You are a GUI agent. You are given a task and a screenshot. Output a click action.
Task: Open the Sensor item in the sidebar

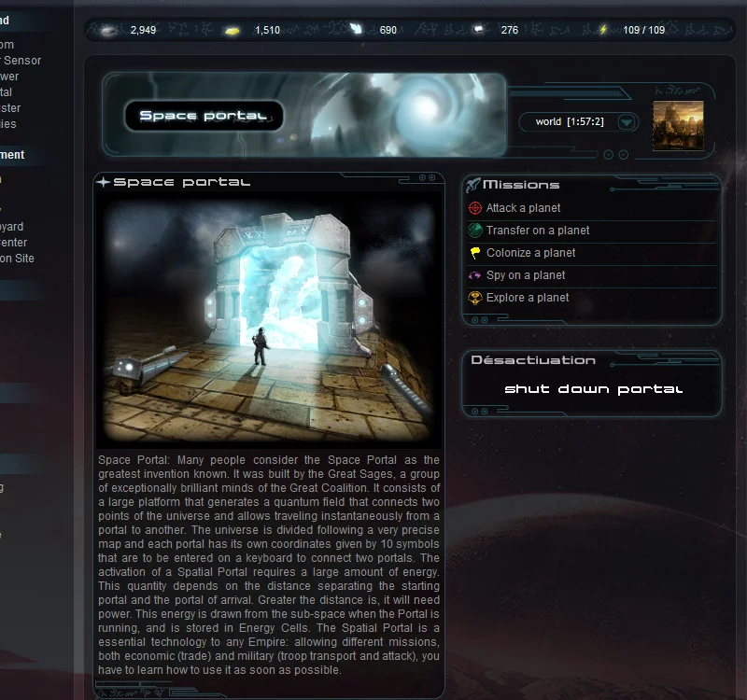point(21,61)
